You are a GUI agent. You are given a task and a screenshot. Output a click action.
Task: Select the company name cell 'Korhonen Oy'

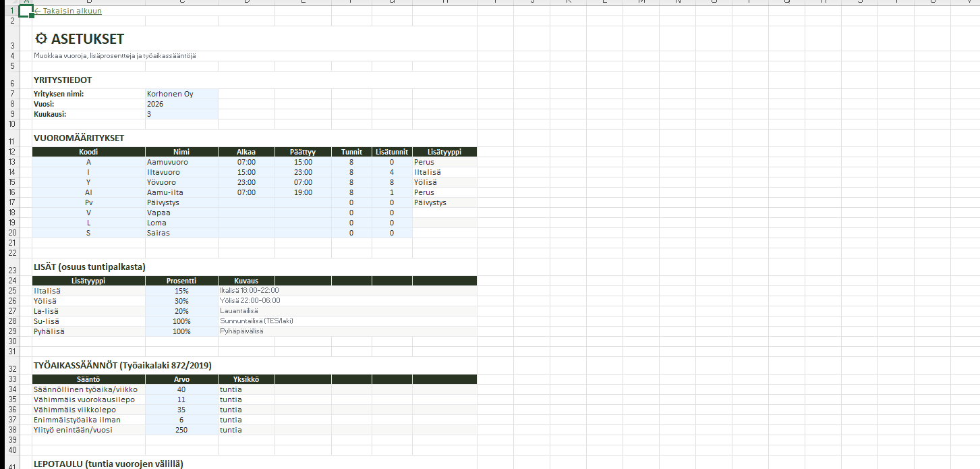point(181,94)
